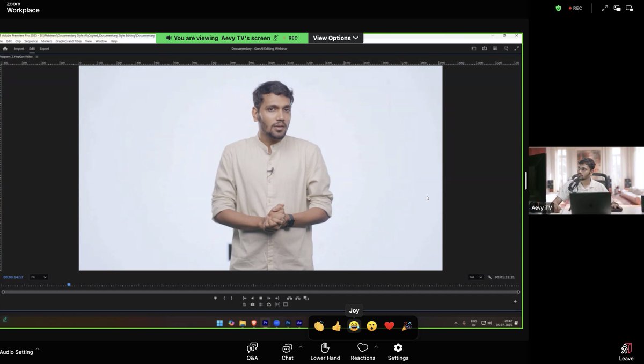The image size is (644, 364).
Task: Step back one frame
Action: pyautogui.click(x=252, y=298)
